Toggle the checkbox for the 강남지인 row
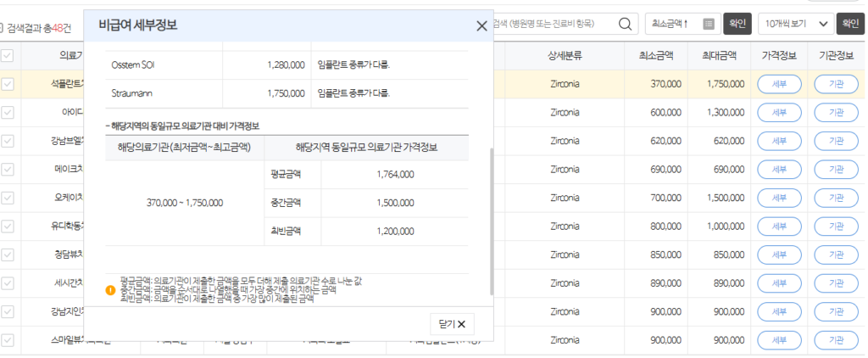The height and width of the screenshot is (358, 868). 7,312
